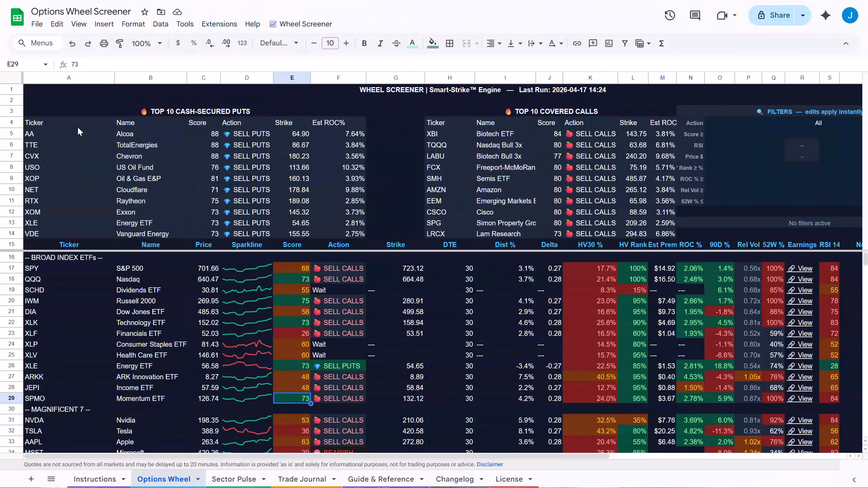Show side panel arrow at bottom right

pos(854,480)
